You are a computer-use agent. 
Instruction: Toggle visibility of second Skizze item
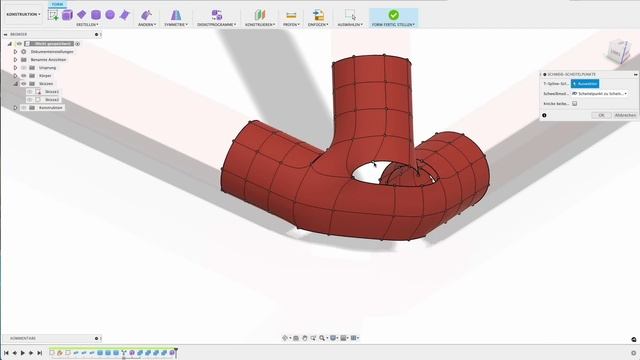pos(30,100)
